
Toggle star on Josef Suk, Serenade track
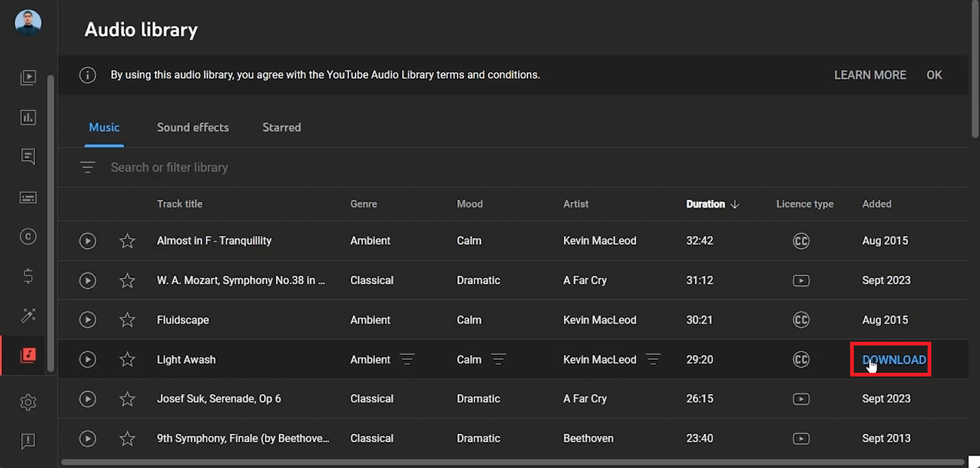[x=128, y=399]
